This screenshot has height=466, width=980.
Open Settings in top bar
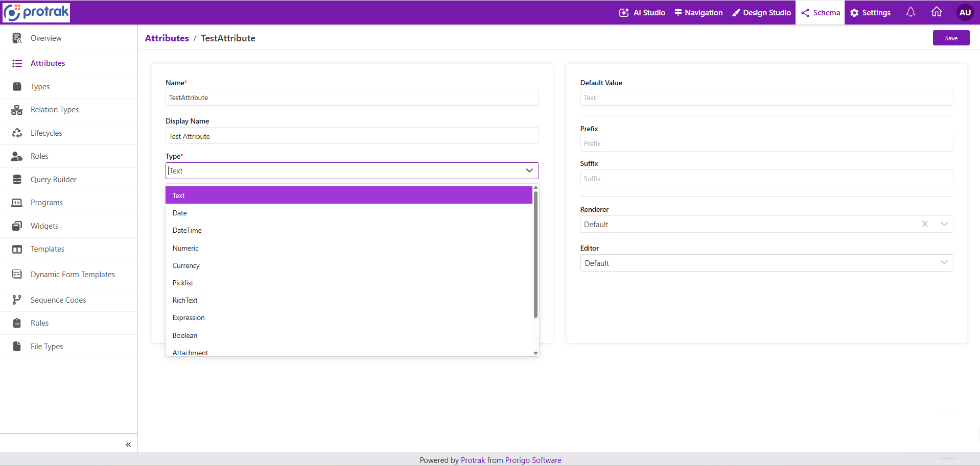pyautogui.click(x=870, y=12)
